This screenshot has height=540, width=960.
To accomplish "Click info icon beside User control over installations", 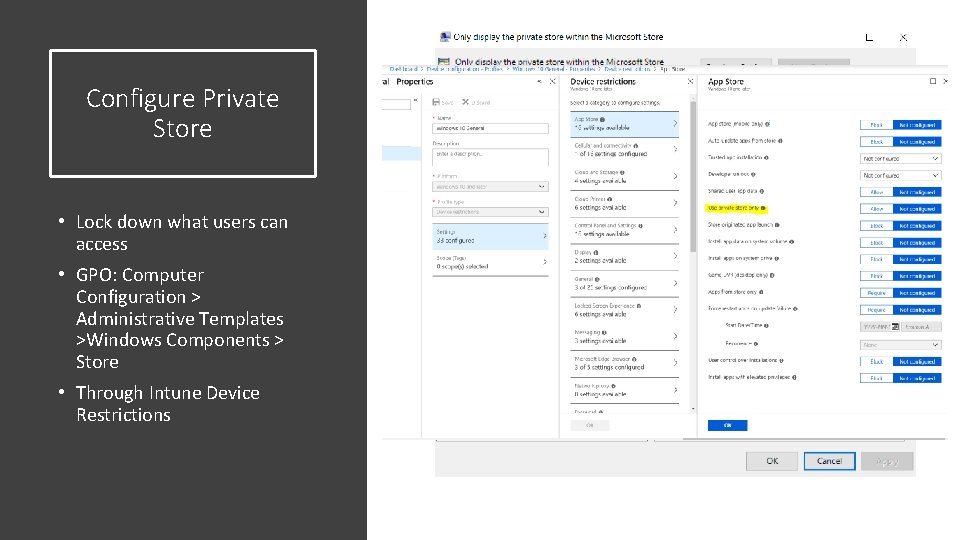I will pyautogui.click(x=782, y=361).
